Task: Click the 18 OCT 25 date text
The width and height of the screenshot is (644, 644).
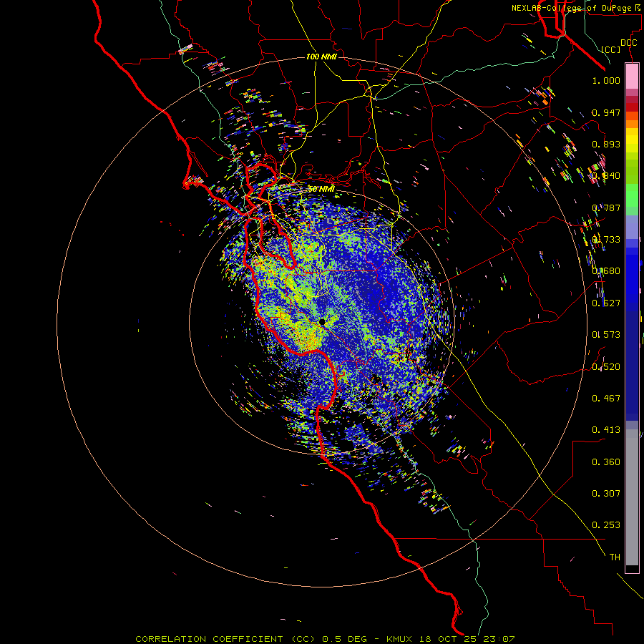Action: tap(448, 639)
